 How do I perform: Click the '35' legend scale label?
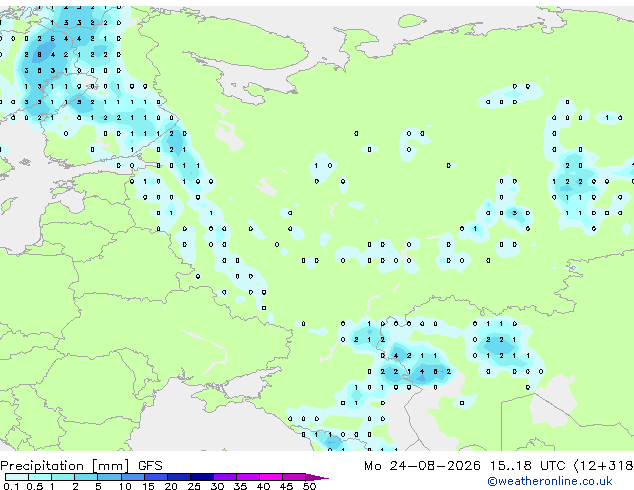click(240, 486)
